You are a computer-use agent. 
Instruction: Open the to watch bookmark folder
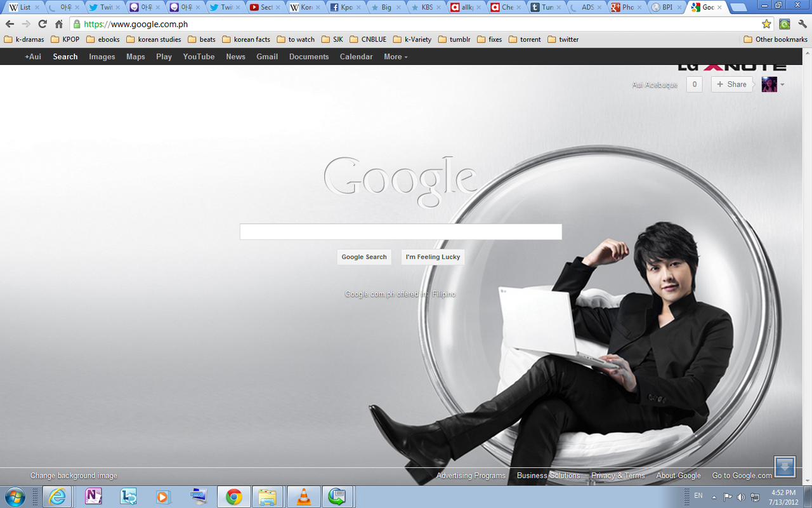(x=295, y=39)
